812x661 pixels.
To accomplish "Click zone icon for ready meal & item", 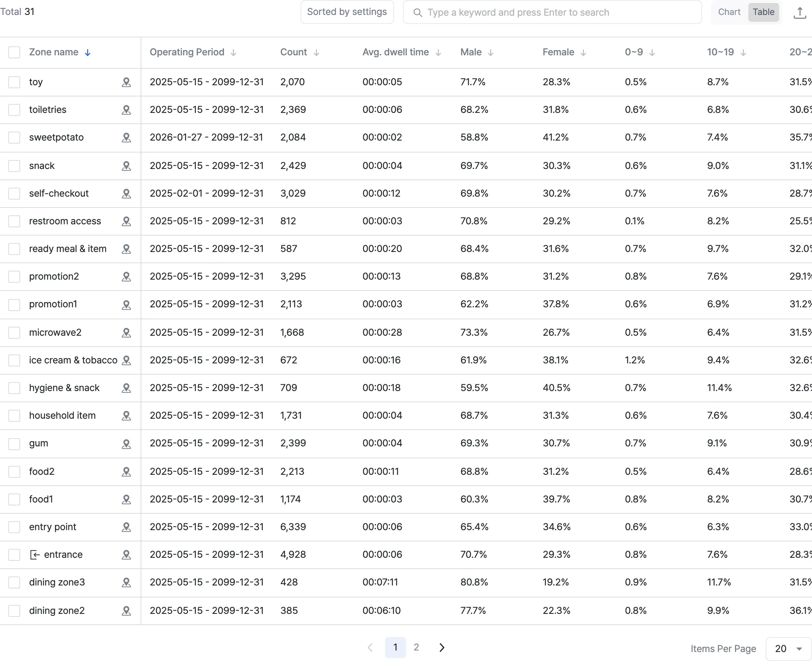I will point(126,249).
